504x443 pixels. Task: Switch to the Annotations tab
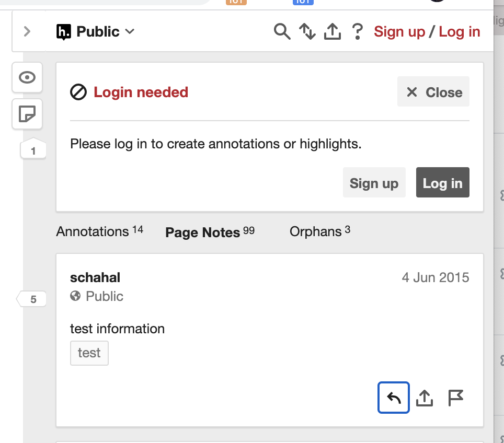(x=93, y=231)
